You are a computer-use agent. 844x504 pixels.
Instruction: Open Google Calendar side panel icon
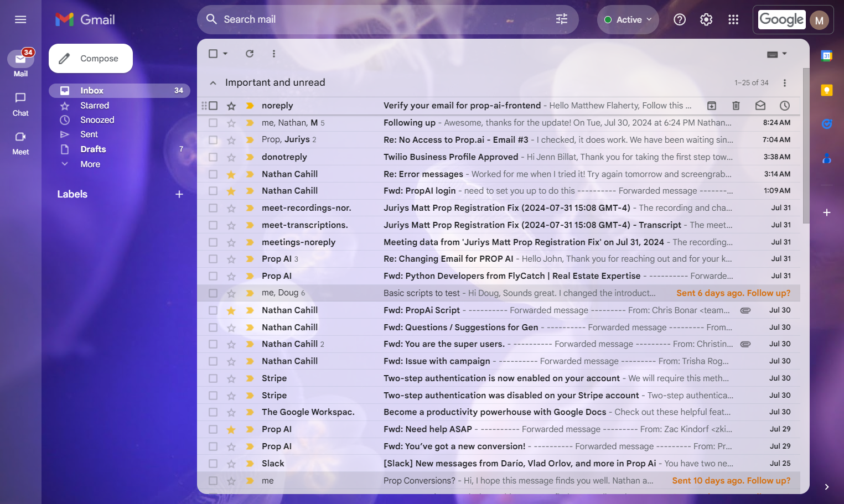tap(827, 55)
